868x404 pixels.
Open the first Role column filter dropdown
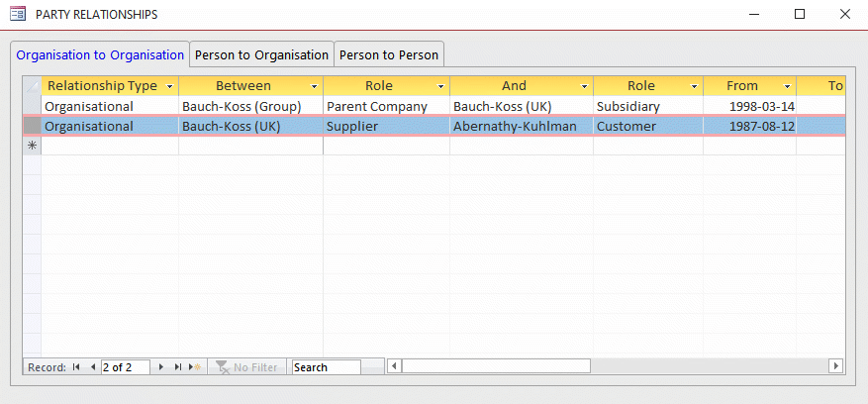click(x=440, y=86)
